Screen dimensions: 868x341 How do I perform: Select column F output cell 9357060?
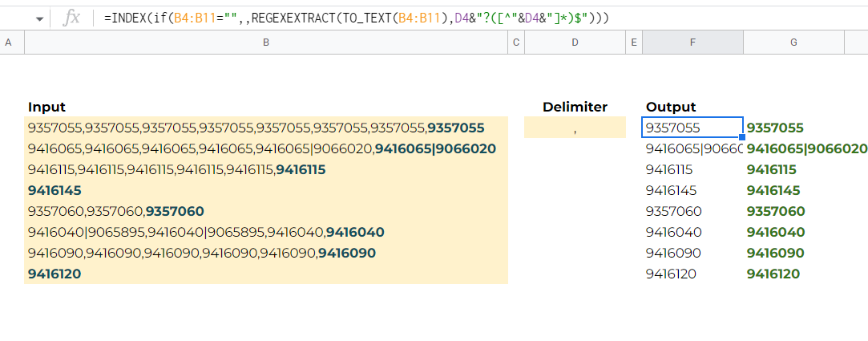692,211
